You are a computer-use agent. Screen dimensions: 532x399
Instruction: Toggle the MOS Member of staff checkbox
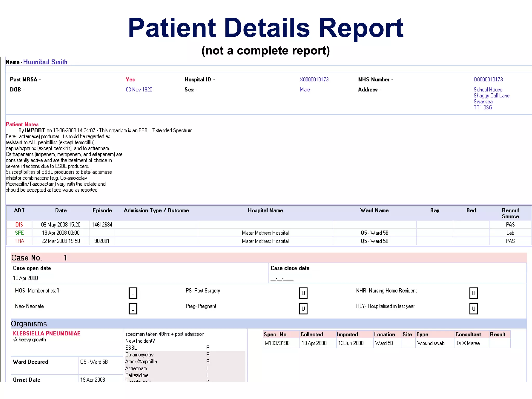tap(133, 293)
